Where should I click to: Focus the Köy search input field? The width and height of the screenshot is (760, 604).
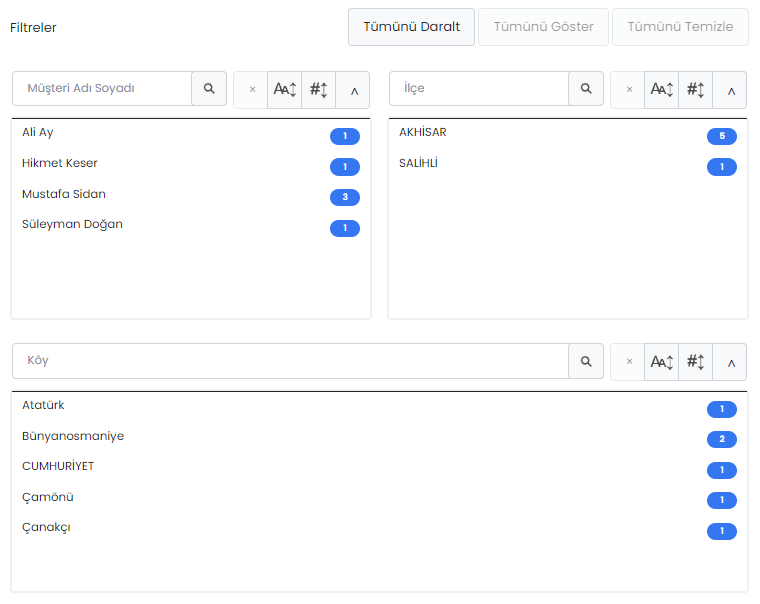point(290,361)
